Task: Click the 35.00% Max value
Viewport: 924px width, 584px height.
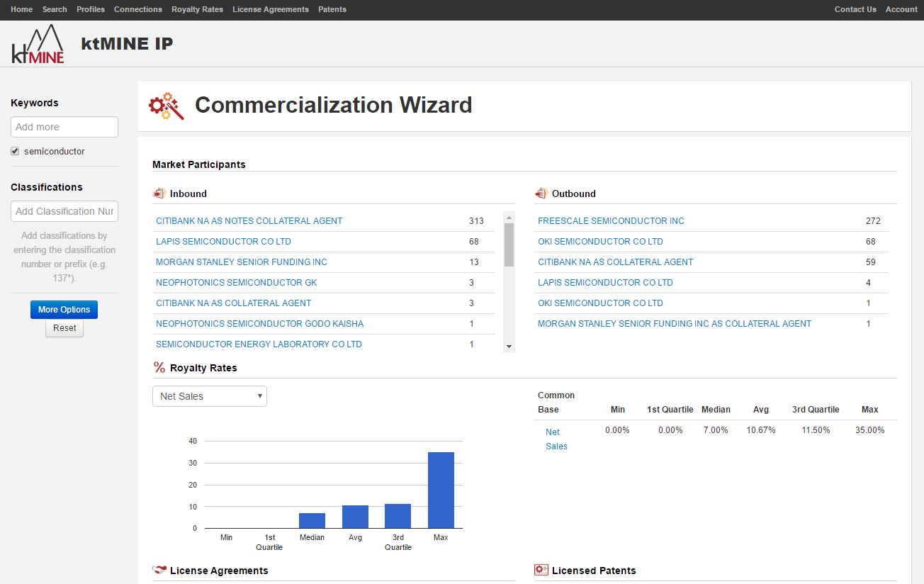Action: coord(869,430)
